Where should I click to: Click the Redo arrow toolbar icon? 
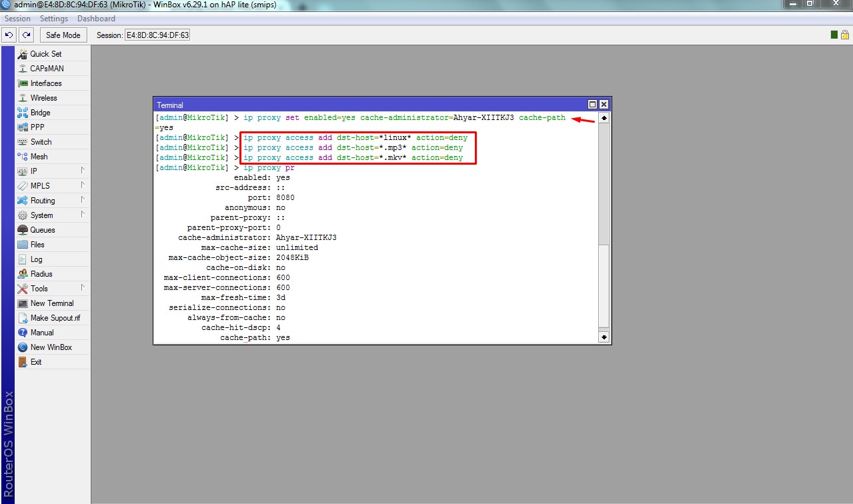tap(27, 35)
